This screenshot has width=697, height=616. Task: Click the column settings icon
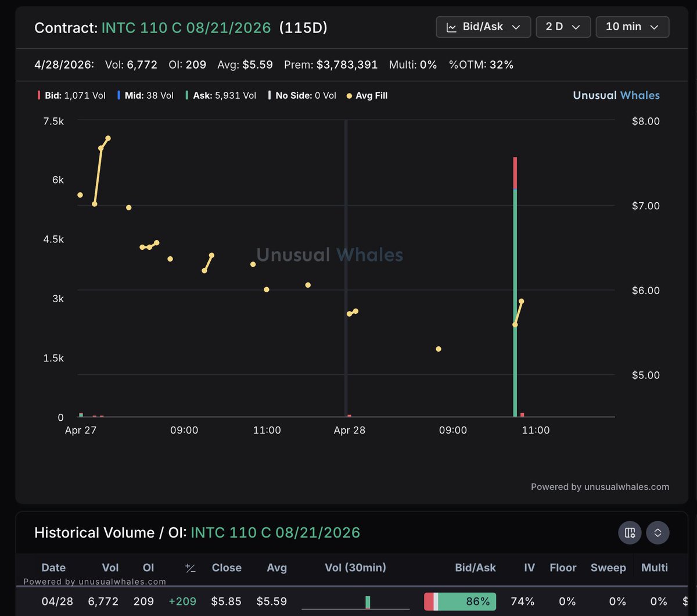(x=630, y=532)
